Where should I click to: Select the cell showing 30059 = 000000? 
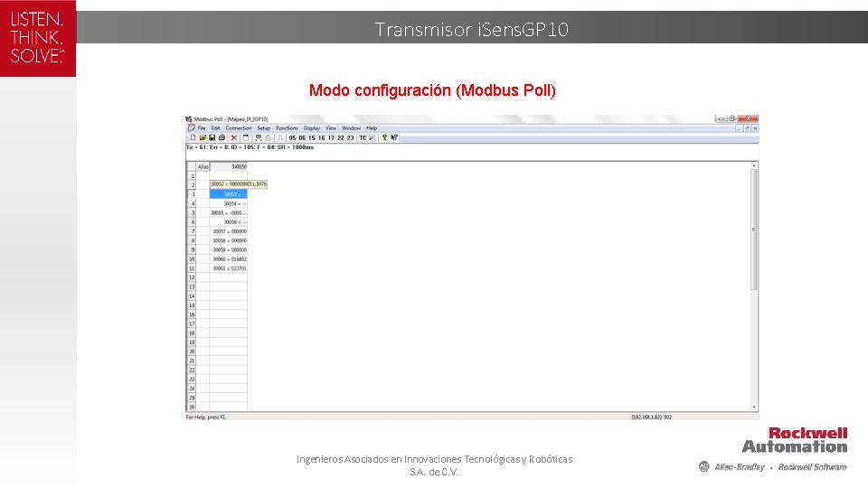(229, 249)
